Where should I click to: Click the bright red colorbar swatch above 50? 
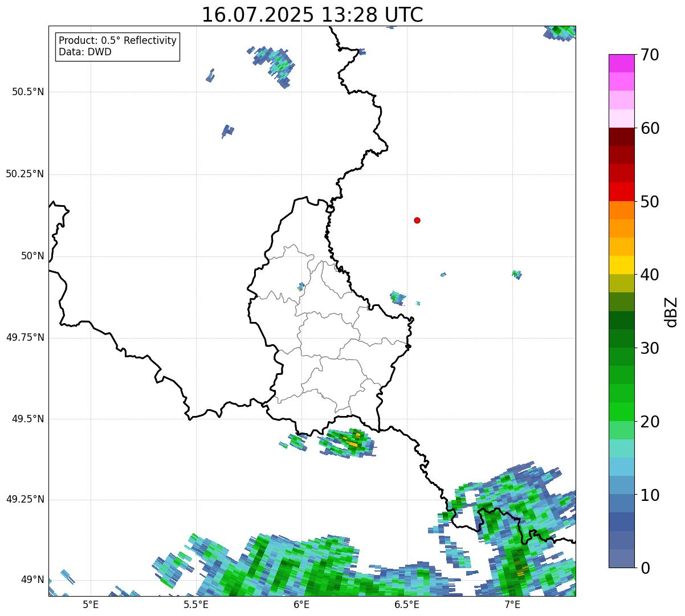point(622,192)
